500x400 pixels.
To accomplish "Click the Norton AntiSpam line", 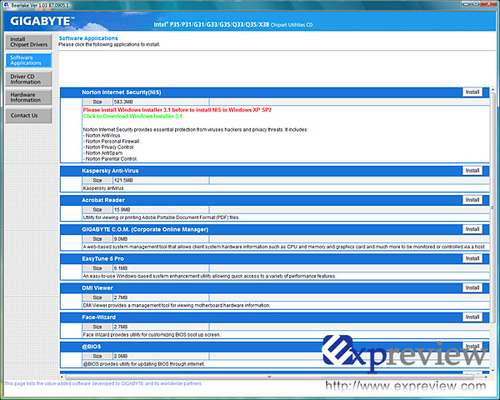I will click(x=103, y=153).
